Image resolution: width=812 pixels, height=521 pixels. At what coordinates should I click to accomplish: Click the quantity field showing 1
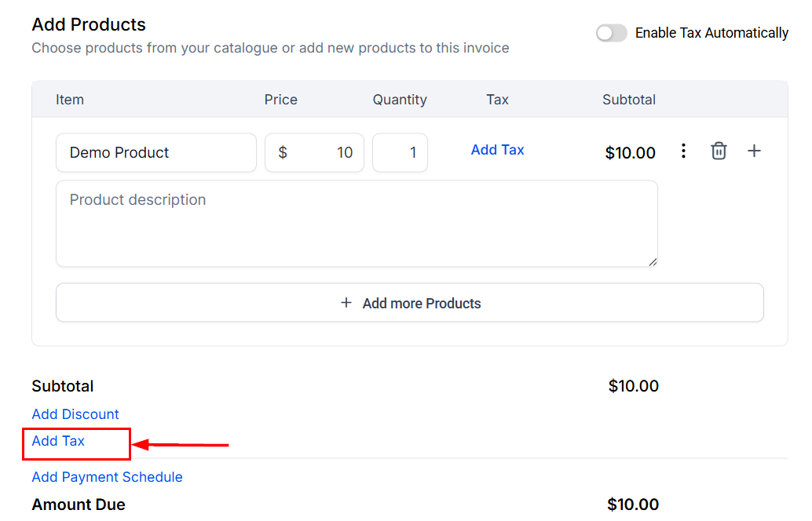[x=400, y=153]
